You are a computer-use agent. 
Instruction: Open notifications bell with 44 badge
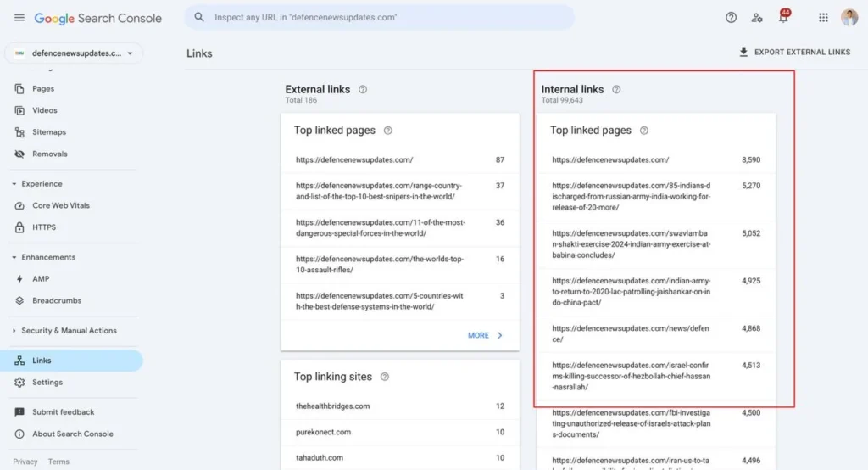(x=784, y=16)
